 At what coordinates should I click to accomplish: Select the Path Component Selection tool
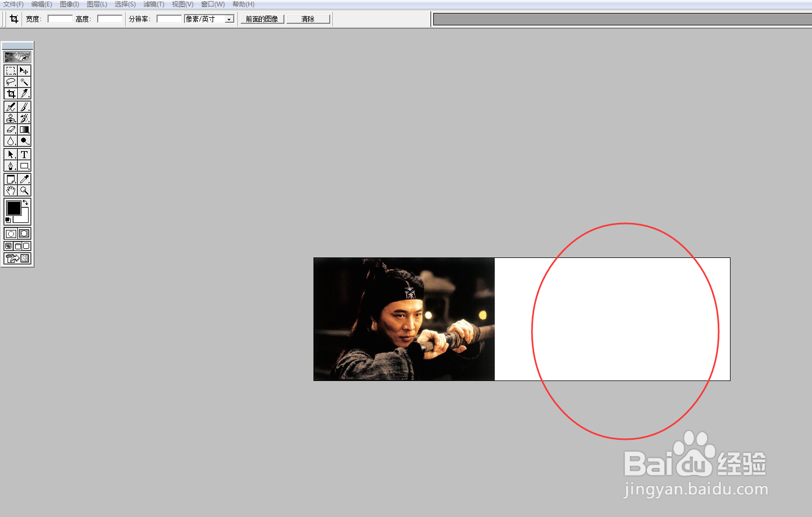click(x=11, y=154)
